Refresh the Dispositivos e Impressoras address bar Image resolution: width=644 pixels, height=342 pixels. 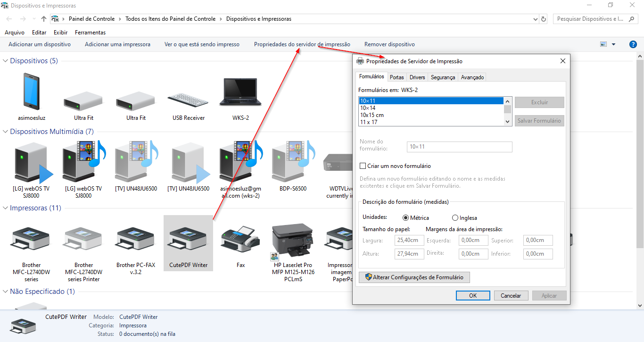[x=544, y=19]
